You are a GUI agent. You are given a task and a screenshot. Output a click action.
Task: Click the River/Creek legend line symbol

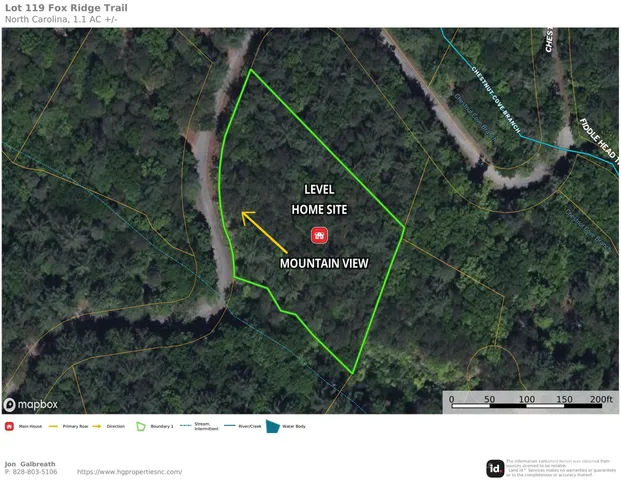point(230,426)
